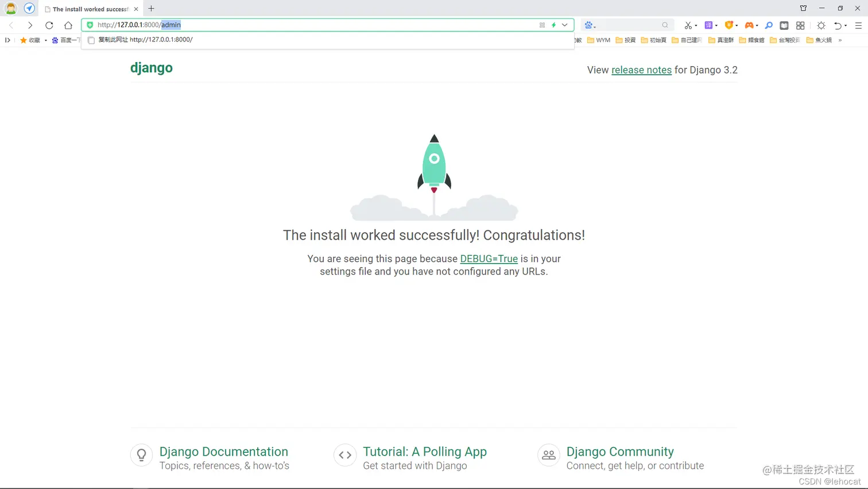Open the 台灣投資 bookmark folder
This screenshot has width=868, height=489.
point(785,40)
